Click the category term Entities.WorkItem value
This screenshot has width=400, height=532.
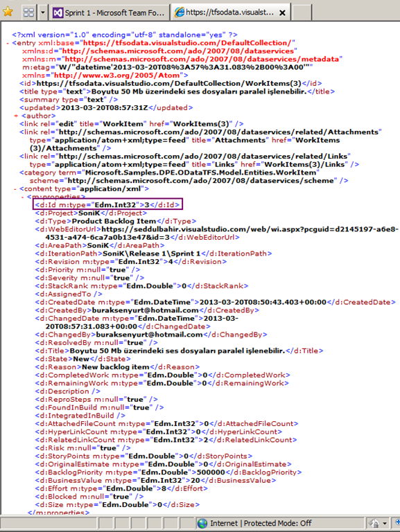pos(200,172)
